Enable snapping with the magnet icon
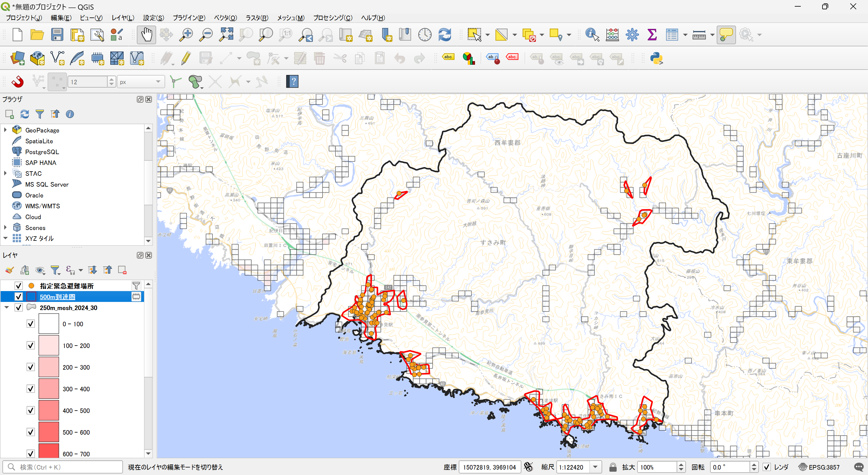 (x=17, y=82)
